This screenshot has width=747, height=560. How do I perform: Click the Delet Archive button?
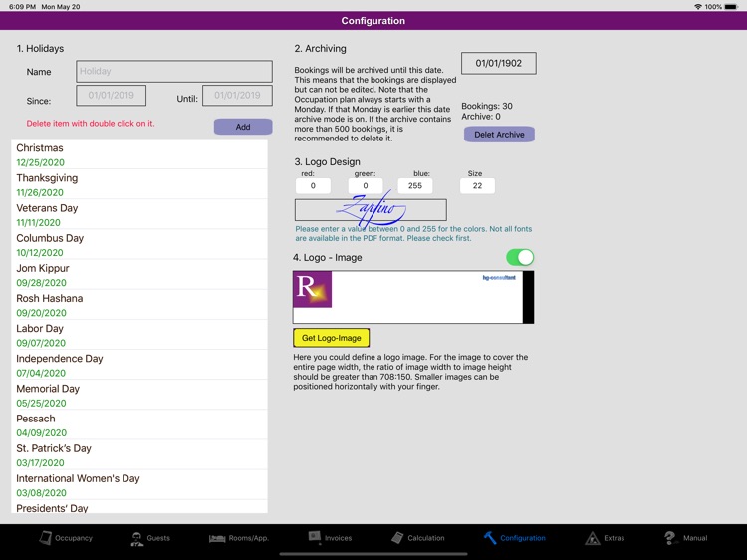pos(499,134)
